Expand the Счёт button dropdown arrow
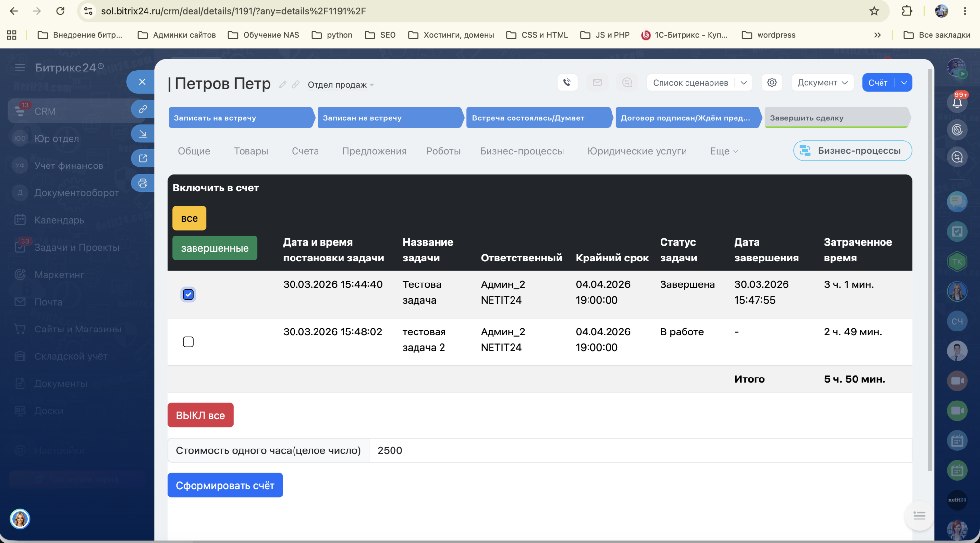The height and width of the screenshot is (543, 980). (904, 82)
